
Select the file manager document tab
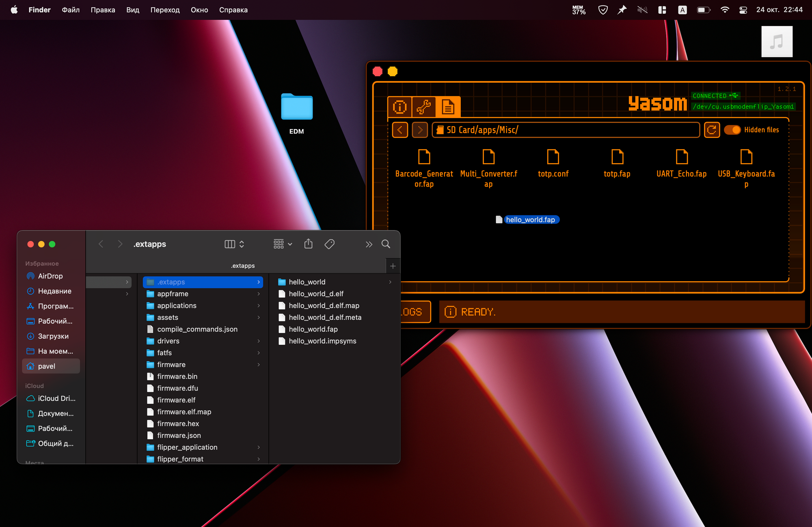click(x=448, y=107)
